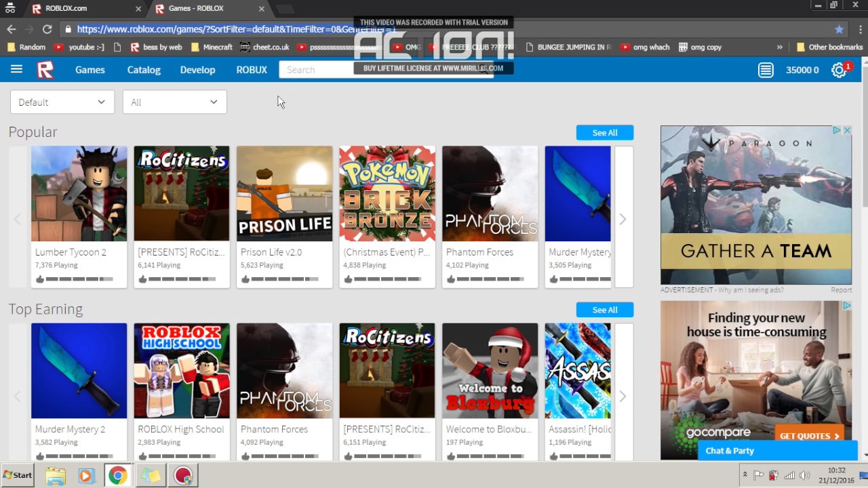The height and width of the screenshot is (488, 868).
Task: Reload the page with refresh icon
Action: coord(47,29)
